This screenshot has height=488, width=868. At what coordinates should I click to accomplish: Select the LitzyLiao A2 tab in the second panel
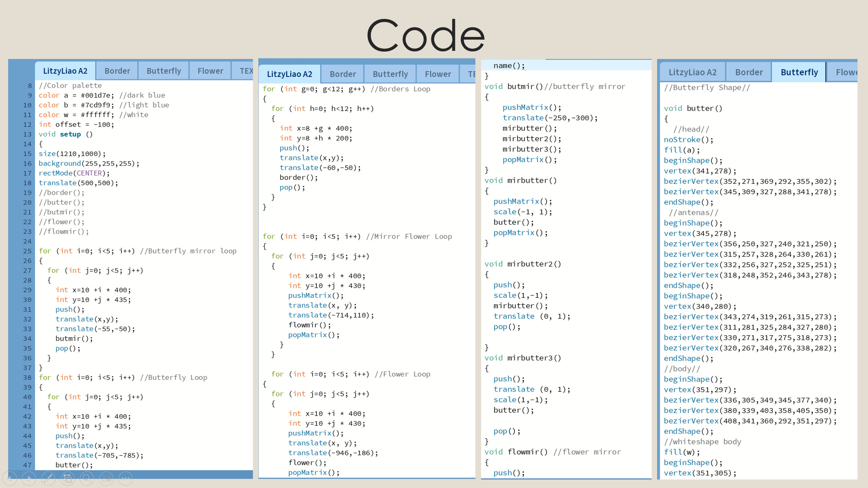(290, 74)
